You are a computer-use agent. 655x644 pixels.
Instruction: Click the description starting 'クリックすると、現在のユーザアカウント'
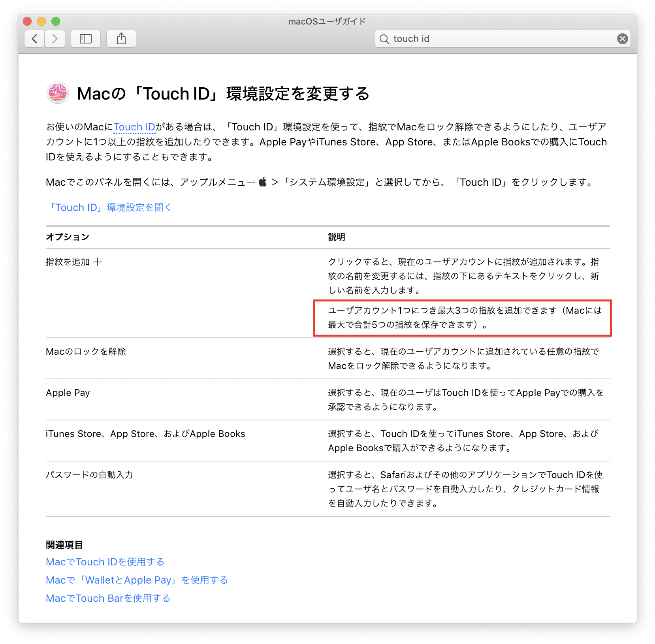463,276
